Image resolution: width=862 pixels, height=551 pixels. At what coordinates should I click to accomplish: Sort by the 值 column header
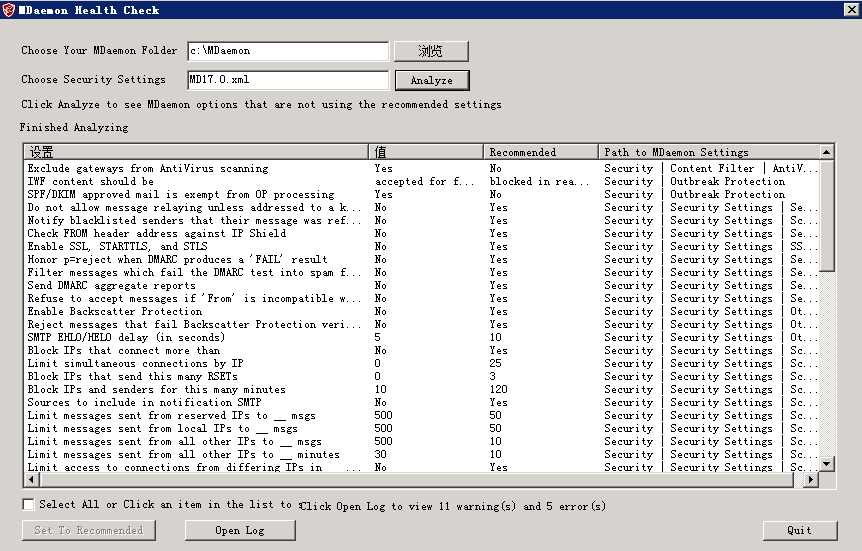426,152
